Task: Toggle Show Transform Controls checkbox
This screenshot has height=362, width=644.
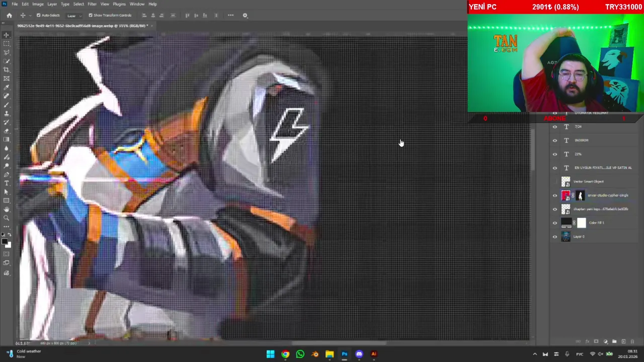Action: [91, 15]
